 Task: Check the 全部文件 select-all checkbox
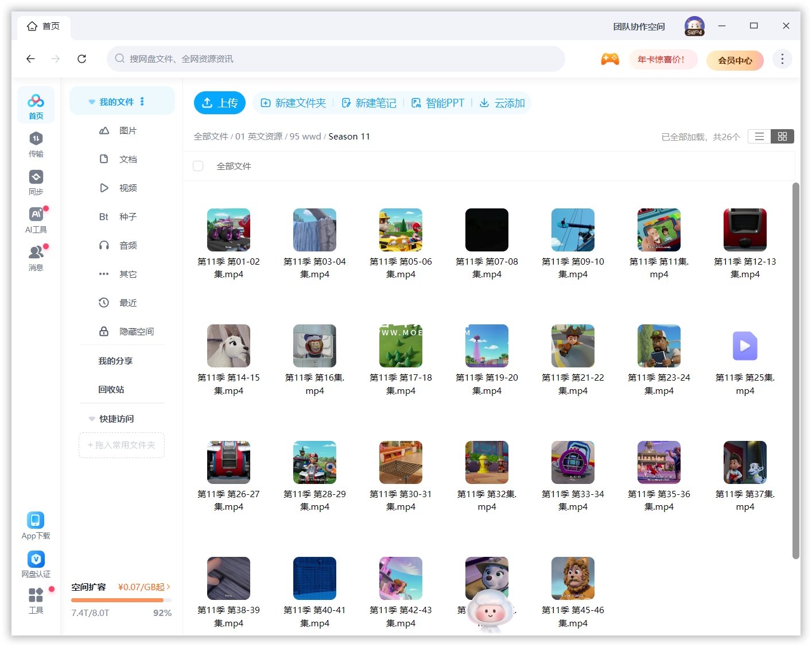pyautogui.click(x=197, y=166)
